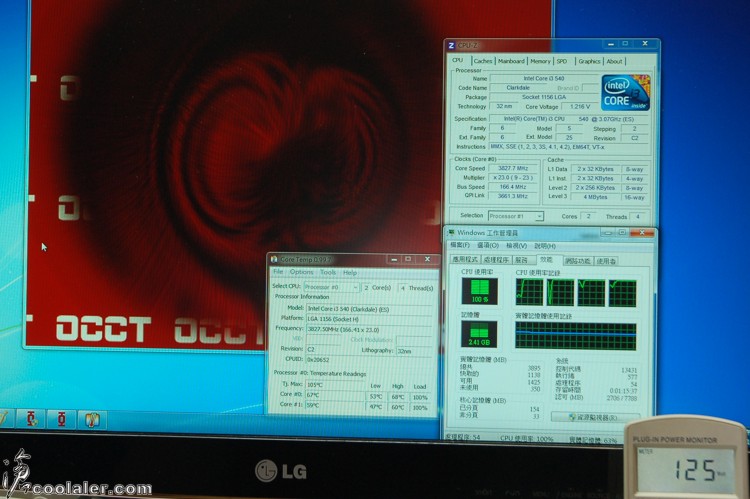Screen dimensions: 750x499
Task: Click the CPU usage meter showing 100 %
Action: (x=480, y=291)
